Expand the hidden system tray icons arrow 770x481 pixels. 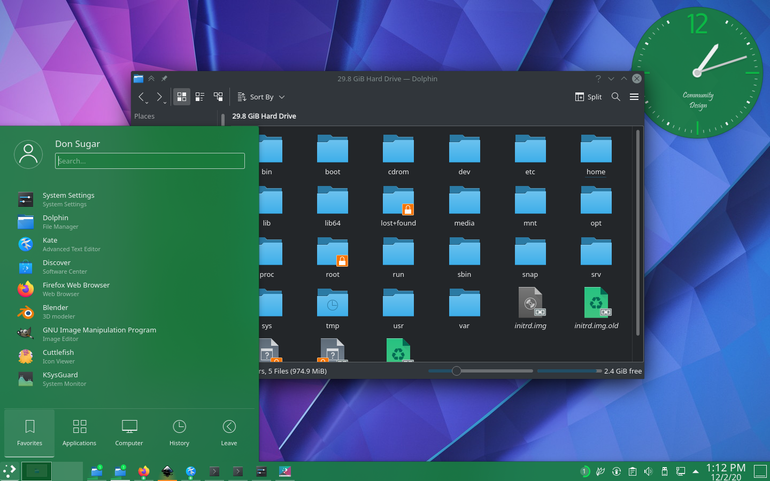coord(695,472)
